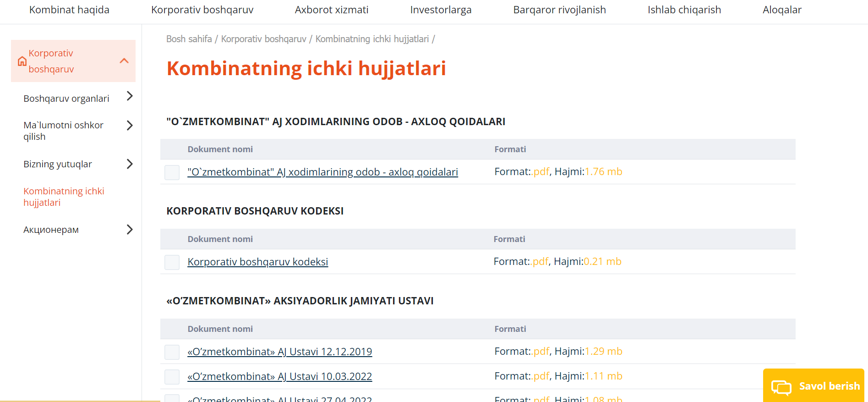
Task: Click Korporativ boshqaruv breadcrumb link
Action: point(264,39)
